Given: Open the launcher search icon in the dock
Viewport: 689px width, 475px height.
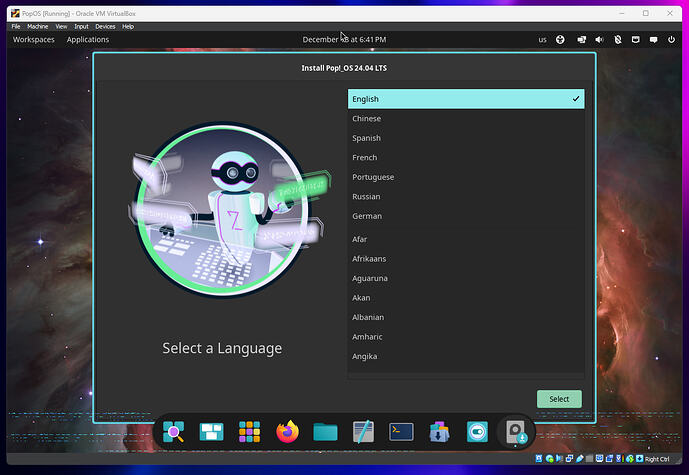Looking at the screenshot, I should point(174,432).
